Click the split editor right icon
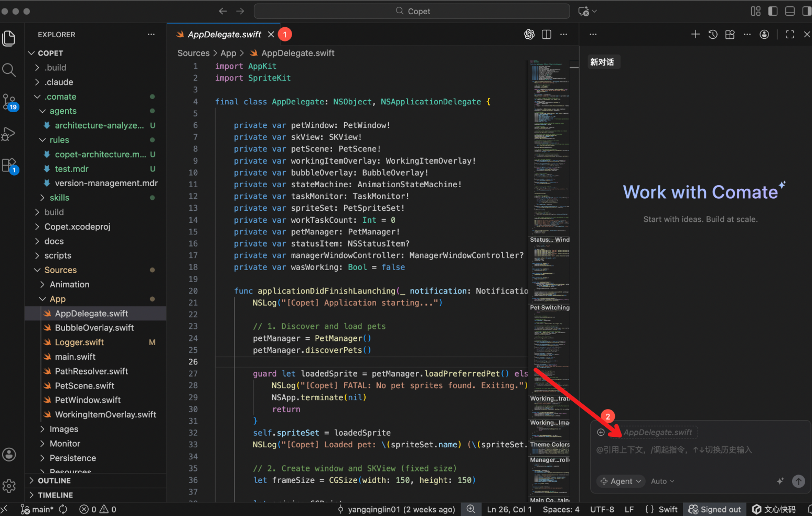Image resolution: width=812 pixels, height=516 pixels. point(547,35)
